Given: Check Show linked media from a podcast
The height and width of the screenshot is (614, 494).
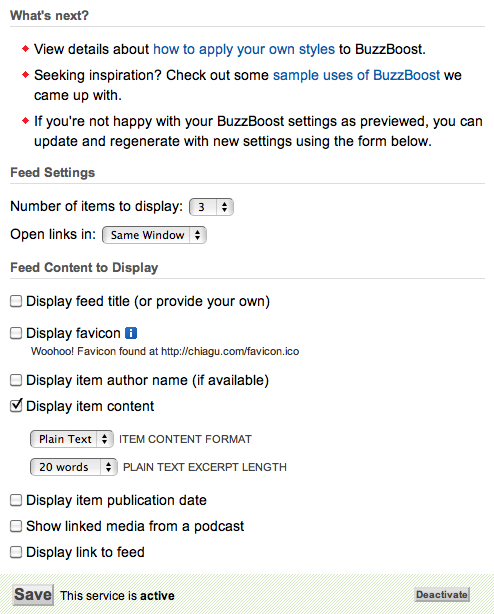Looking at the screenshot, I should [x=16, y=526].
